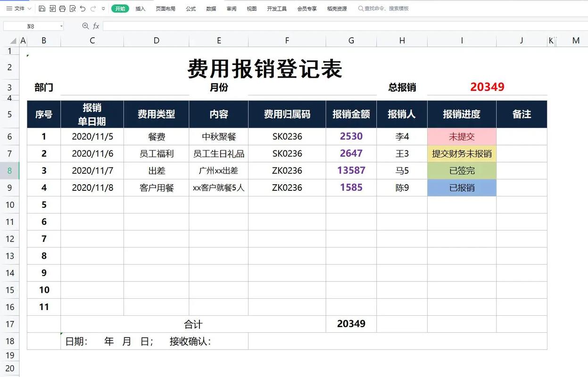The height and width of the screenshot is (377, 588).
Task: Click the Name Box showing N8
Action: (x=31, y=26)
